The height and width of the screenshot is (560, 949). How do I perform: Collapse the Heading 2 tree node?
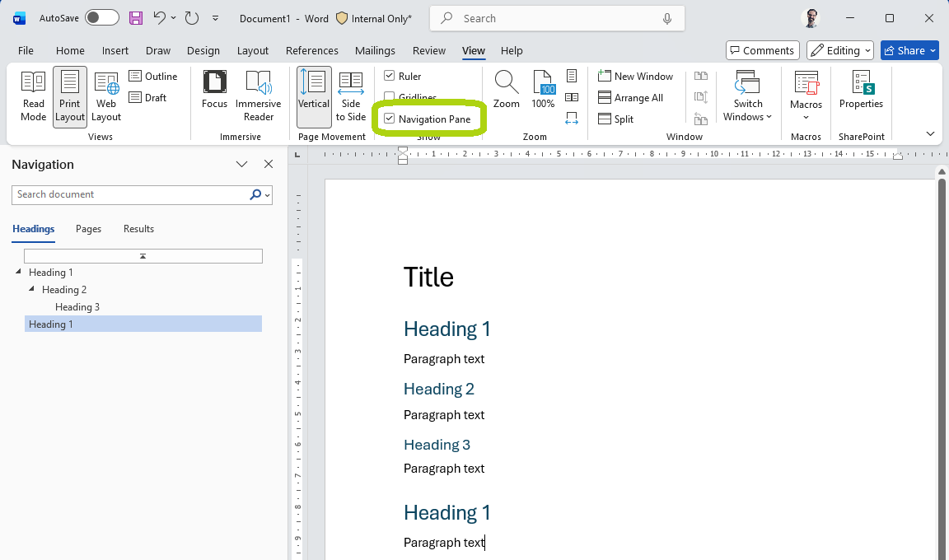coord(31,289)
